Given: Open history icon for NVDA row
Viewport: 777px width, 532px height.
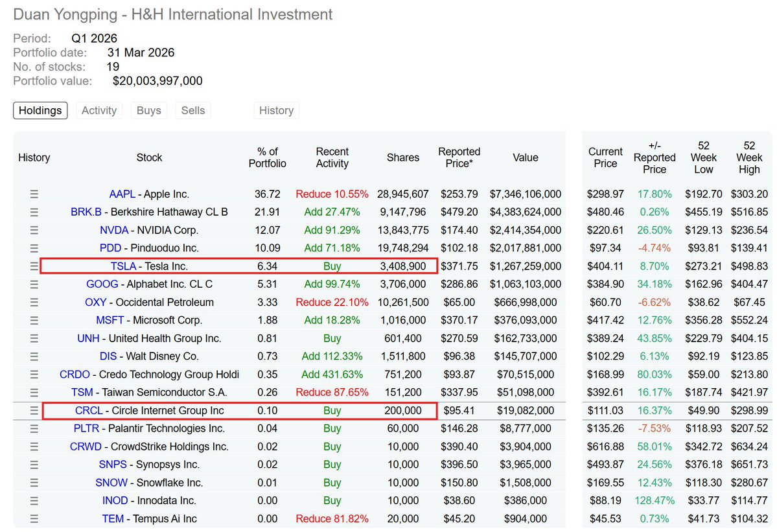Looking at the screenshot, I should pyautogui.click(x=34, y=230).
